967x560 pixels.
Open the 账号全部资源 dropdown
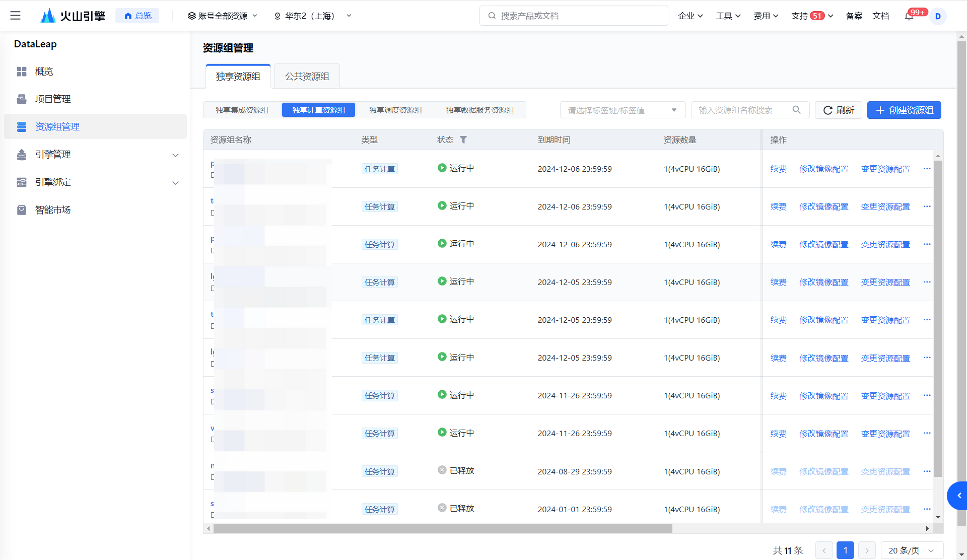point(223,16)
